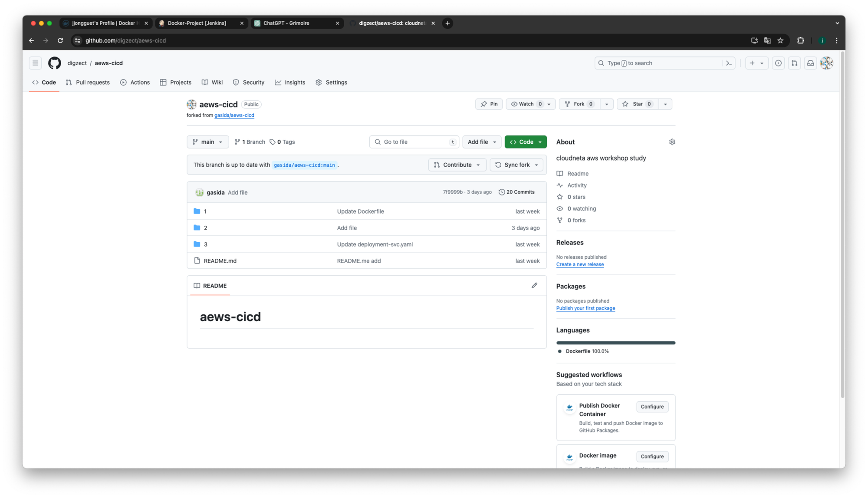The width and height of the screenshot is (868, 498).
Task: Click the GitHub Octocat logo
Action: click(x=54, y=63)
